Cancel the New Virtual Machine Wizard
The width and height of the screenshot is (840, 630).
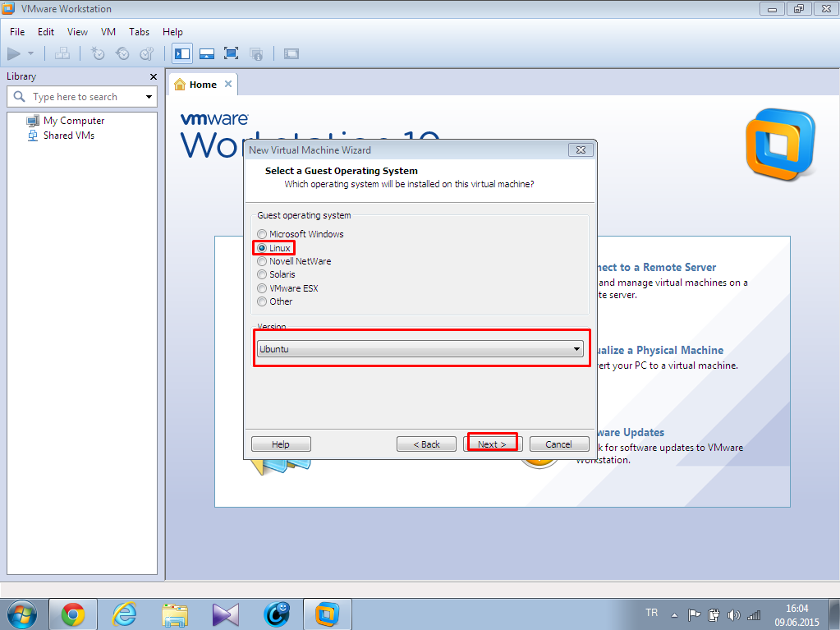click(x=558, y=444)
